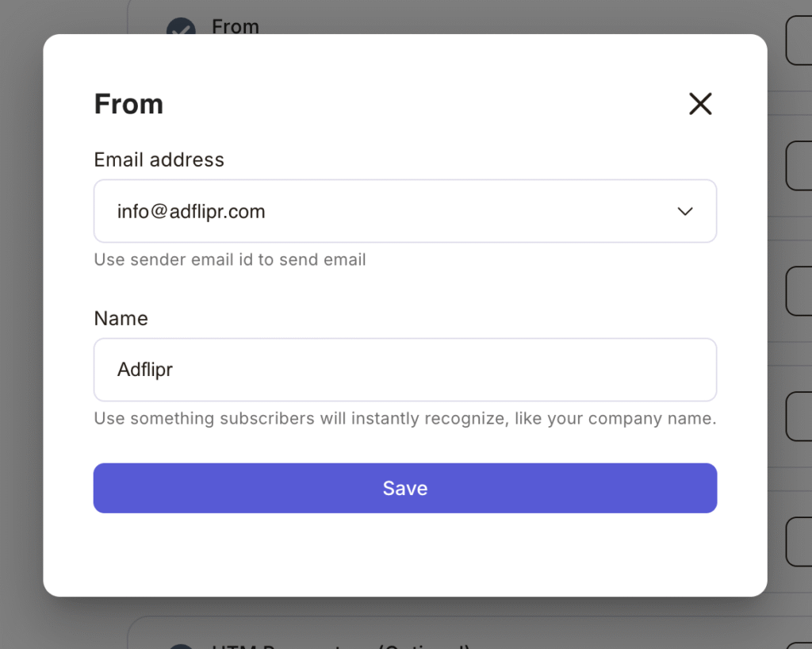The image size is (812, 649).
Task: Click second outlined button on the right edge
Action: pos(798,166)
